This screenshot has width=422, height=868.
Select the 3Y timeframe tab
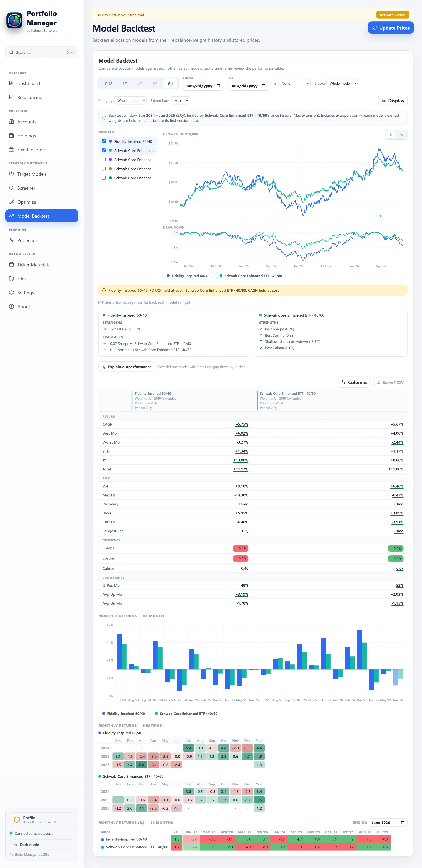pos(140,83)
